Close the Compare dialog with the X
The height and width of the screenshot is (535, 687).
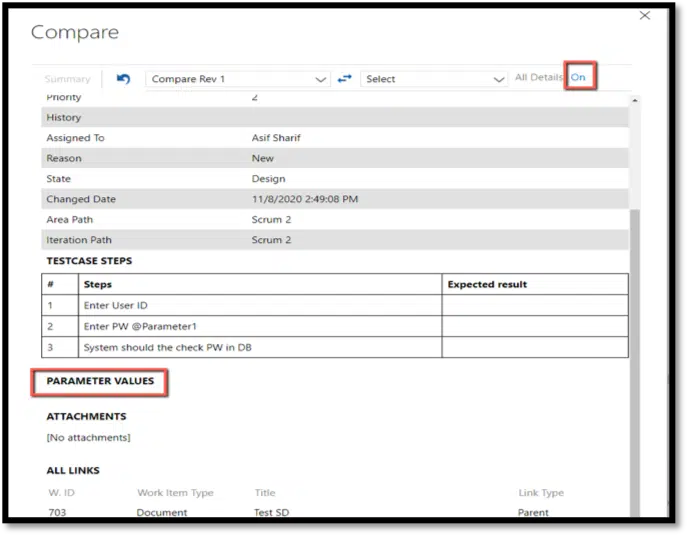645,16
